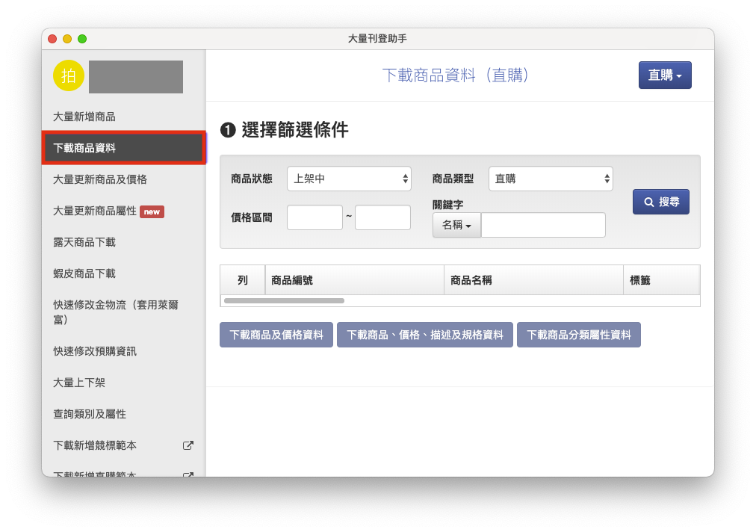
Task: Click the minimum price input field
Action: click(x=315, y=217)
